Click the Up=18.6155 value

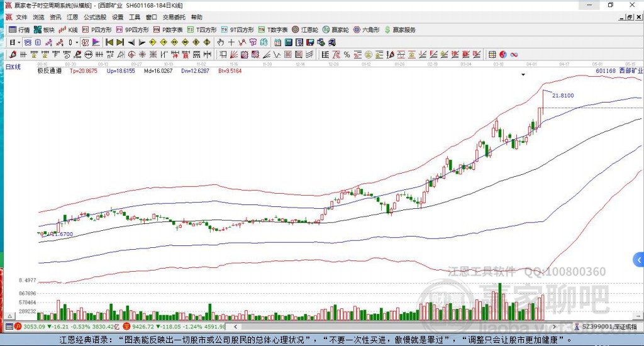pyautogui.click(x=121, y=70)
